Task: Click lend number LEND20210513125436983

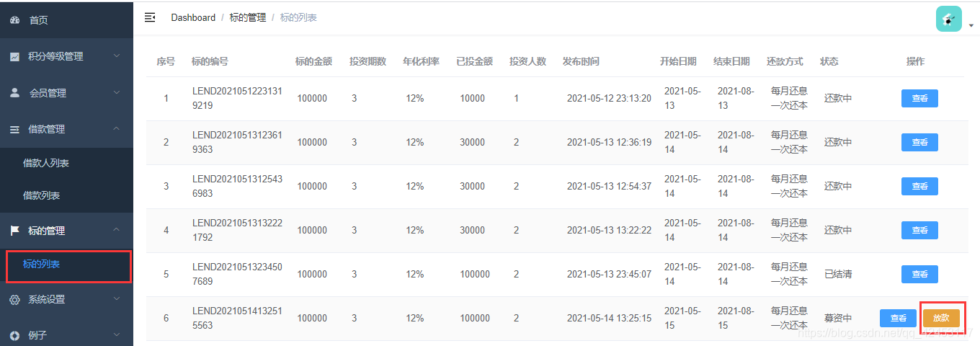Action: pyautogui.click(x=237, y=187)
